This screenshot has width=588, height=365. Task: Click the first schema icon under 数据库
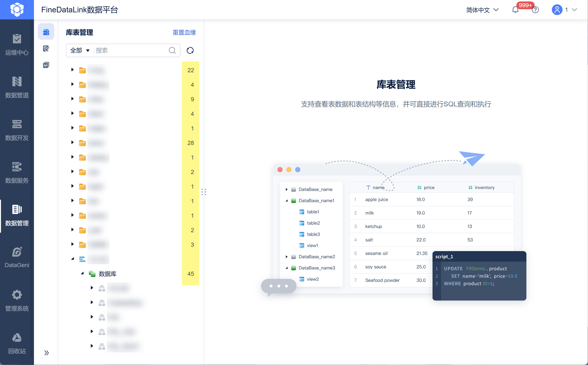click(102, 288)
